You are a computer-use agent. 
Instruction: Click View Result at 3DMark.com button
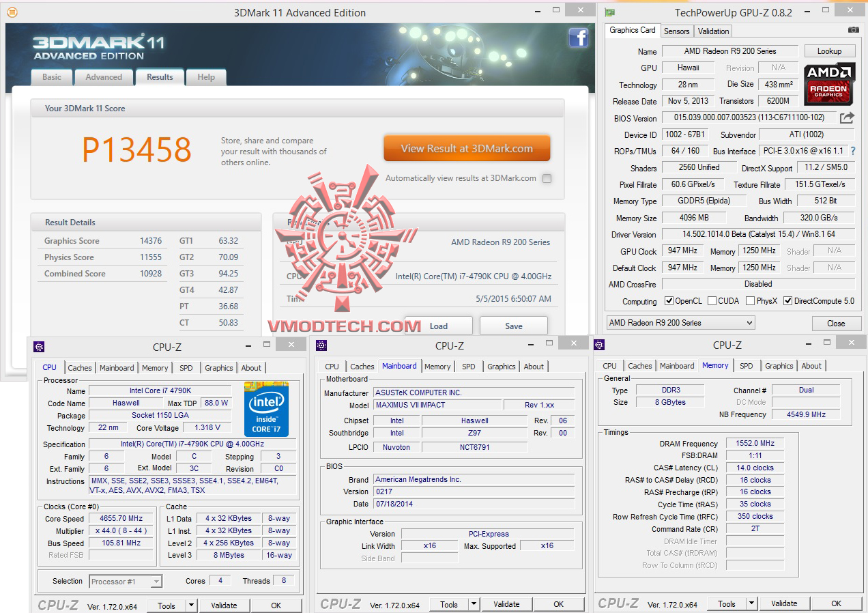pyautogui.click(x=467, y=148)
